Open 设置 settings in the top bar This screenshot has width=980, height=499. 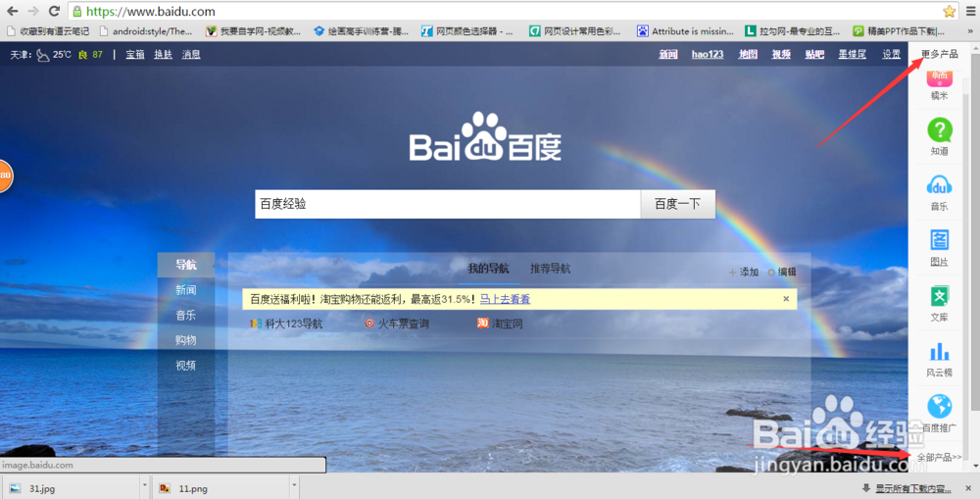(891, 54)
